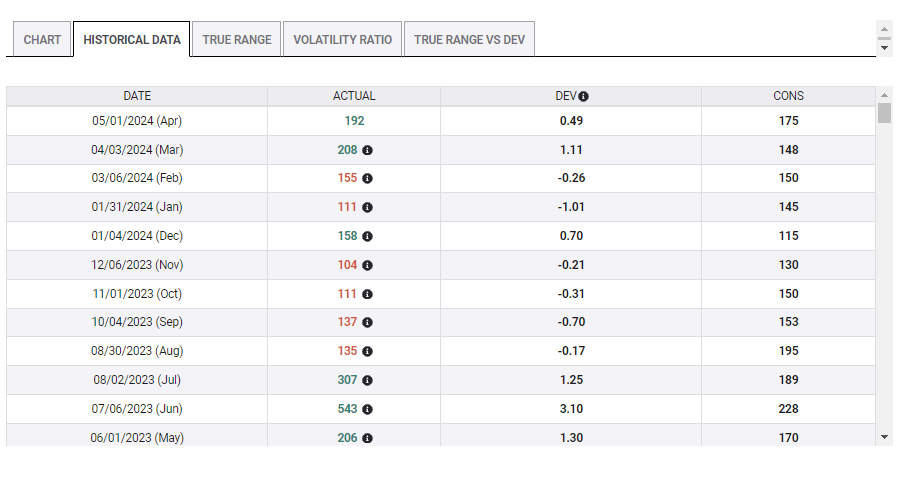
Task: Click the DATE column header
Action: coord(137,96)
